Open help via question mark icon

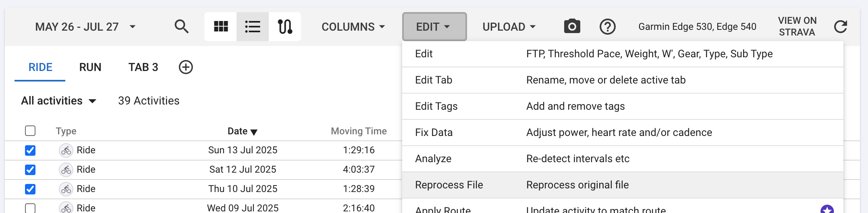coord(607,27)
